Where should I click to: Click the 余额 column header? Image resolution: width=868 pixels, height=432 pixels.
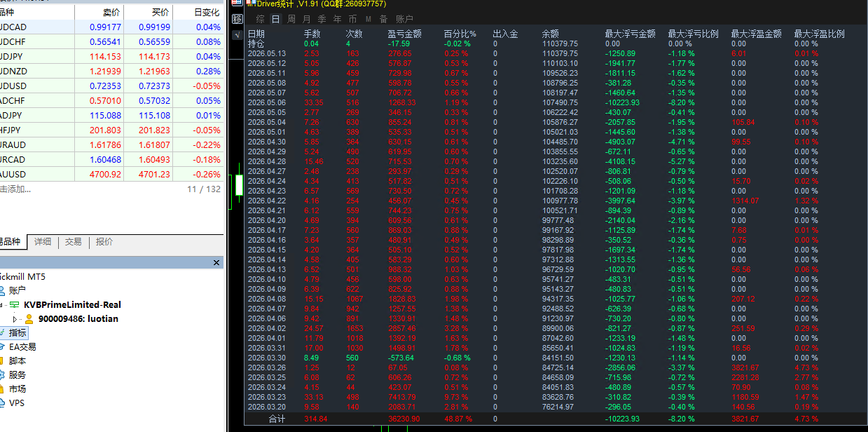(551, 34)
